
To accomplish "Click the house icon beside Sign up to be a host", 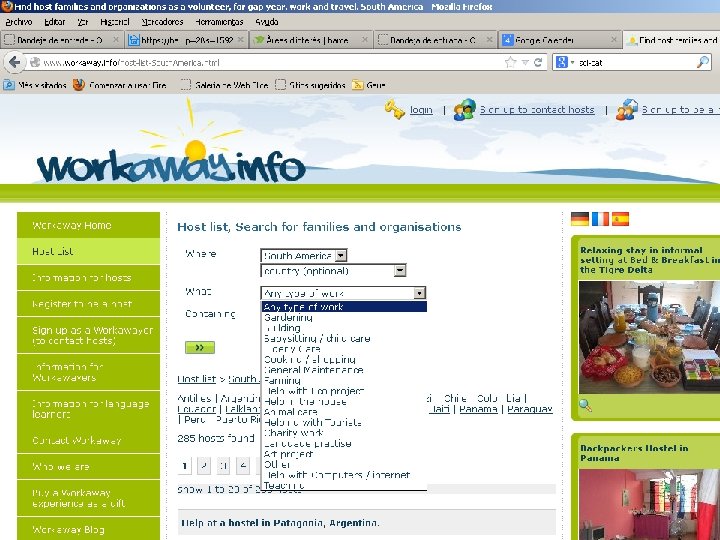I will tap(627, 110).
